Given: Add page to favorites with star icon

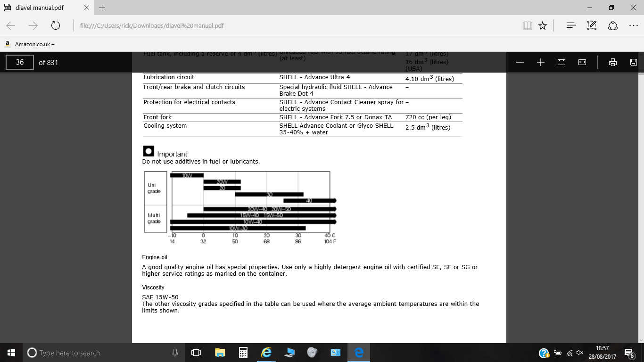Looking at the screenshot, I should pos(543,25).
